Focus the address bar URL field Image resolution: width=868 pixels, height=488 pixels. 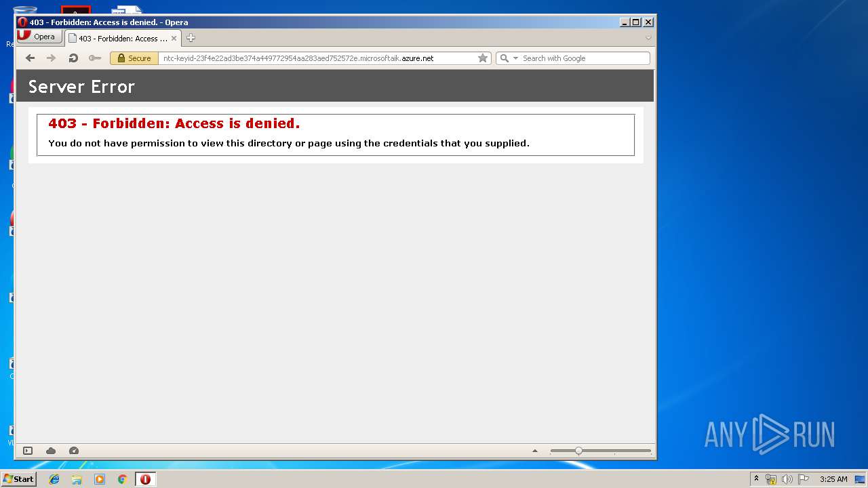click(317, 58)
